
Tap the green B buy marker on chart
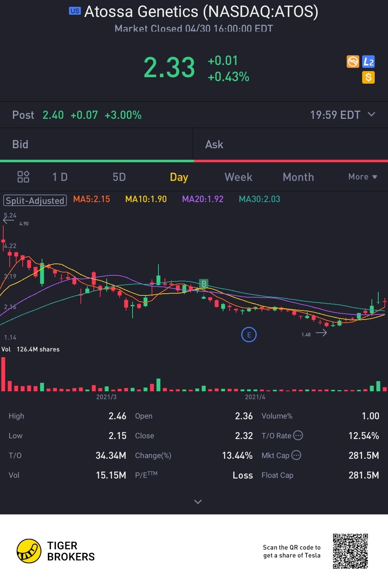click(204, 284)
